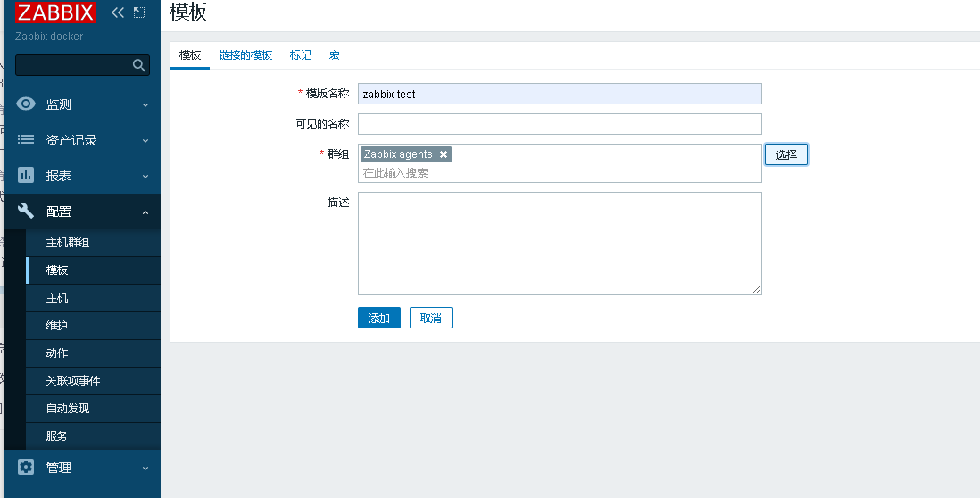Image resolution: width=980 pixels, height=498 pixels.
Task: Expand the 监测 menu chevron
Action: click(145, 105)
